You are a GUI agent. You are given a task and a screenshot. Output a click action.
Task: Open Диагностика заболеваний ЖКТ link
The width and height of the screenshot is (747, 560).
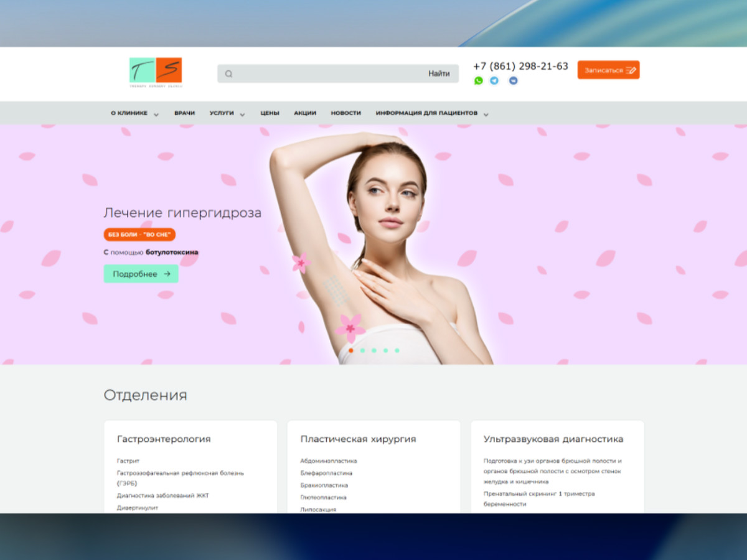163,496
